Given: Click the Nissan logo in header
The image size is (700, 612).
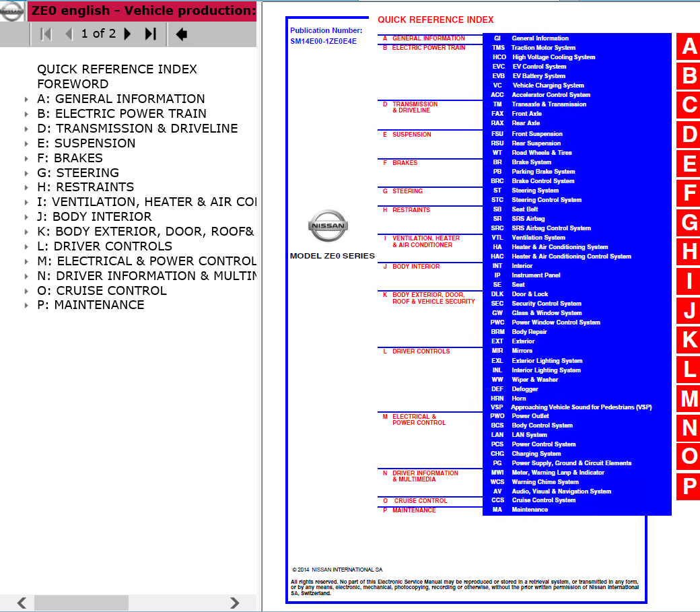Looking at the screenshot, I should pos(11,11).
